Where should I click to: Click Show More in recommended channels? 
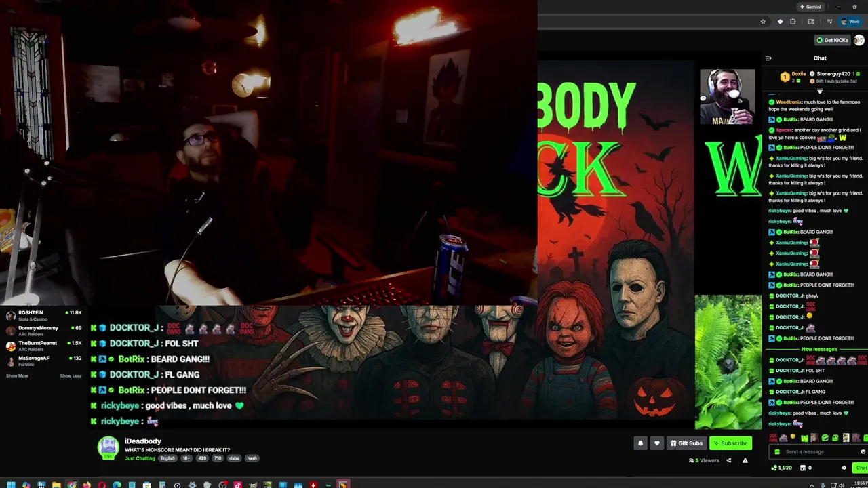pos(18,375)
